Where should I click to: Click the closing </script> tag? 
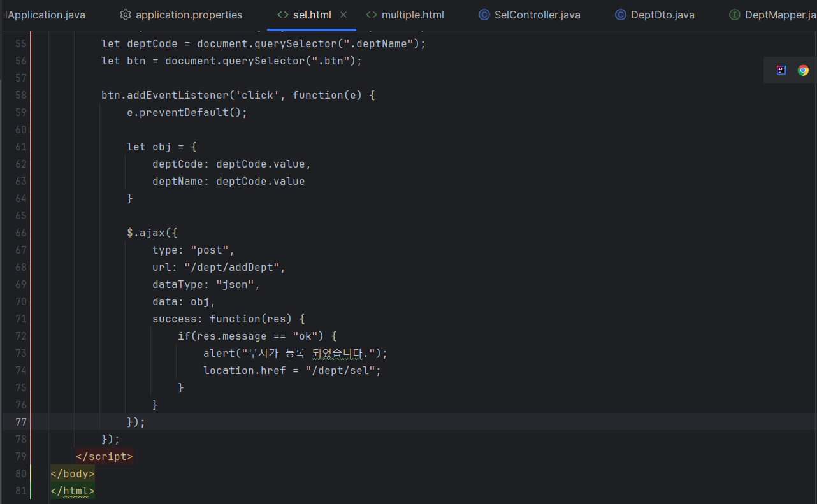click(104, 456)
